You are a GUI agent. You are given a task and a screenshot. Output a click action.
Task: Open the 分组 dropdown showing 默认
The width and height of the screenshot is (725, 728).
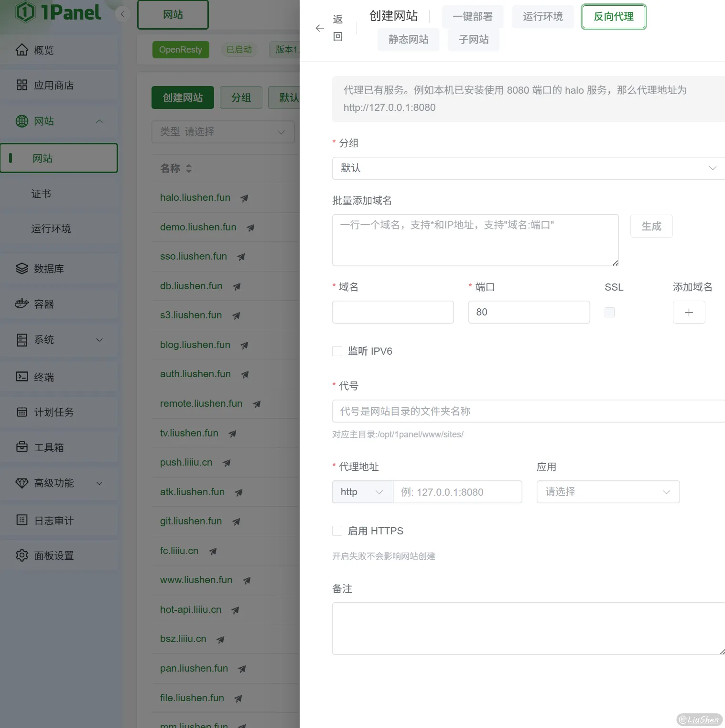point(528,168)
